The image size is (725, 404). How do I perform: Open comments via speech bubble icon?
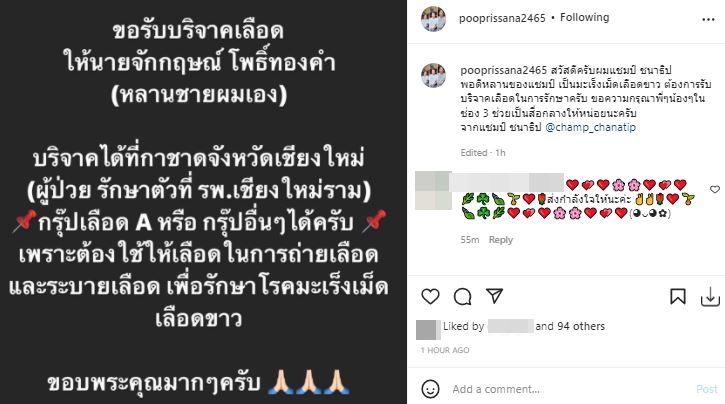[462, 297]
